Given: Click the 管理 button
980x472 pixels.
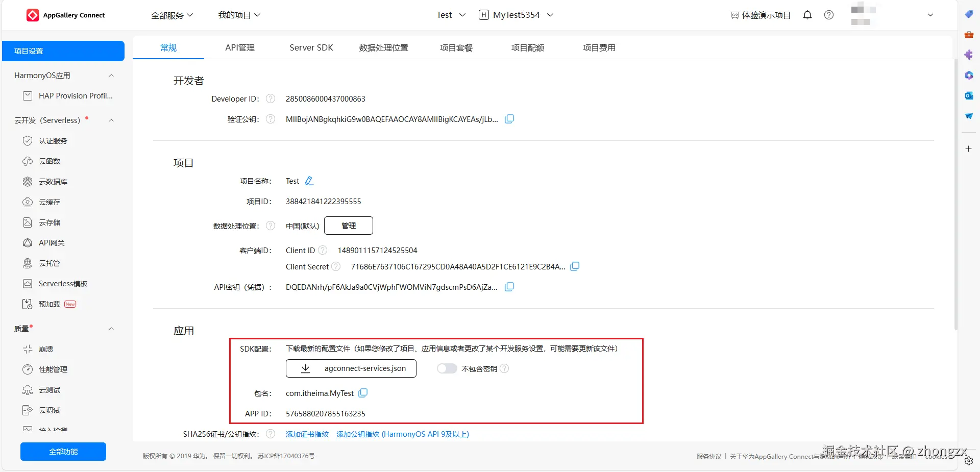Looking at the screenshot, I should (x=349, y=226).
